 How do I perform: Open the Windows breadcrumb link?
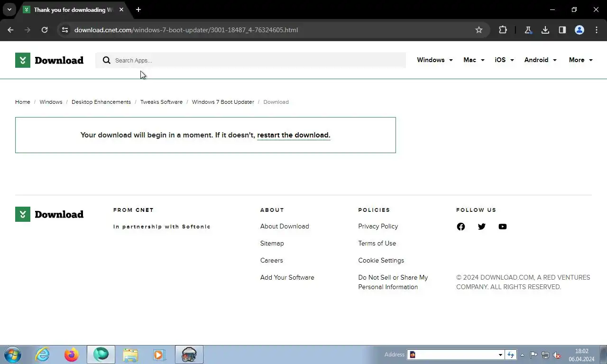coord(51,102)
